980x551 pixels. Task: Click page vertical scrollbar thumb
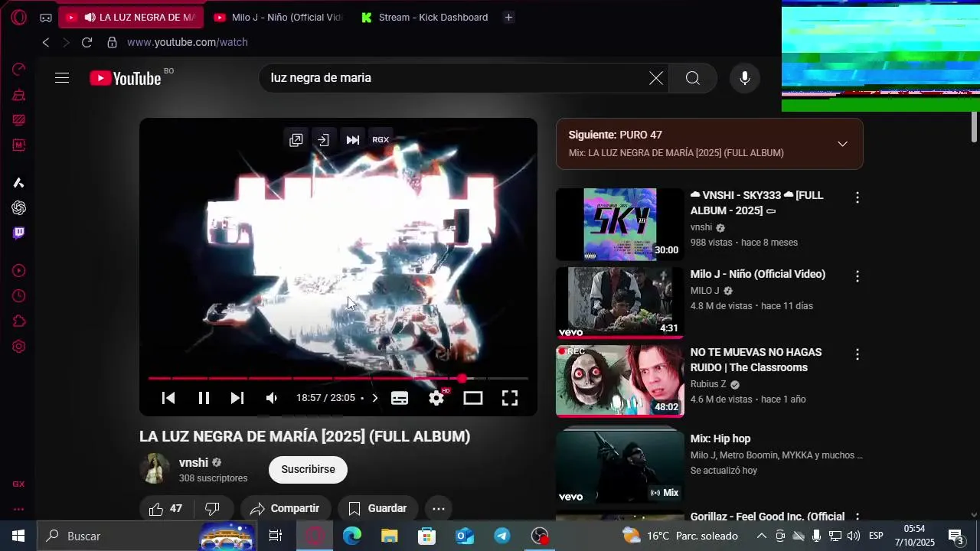point(974,127)
